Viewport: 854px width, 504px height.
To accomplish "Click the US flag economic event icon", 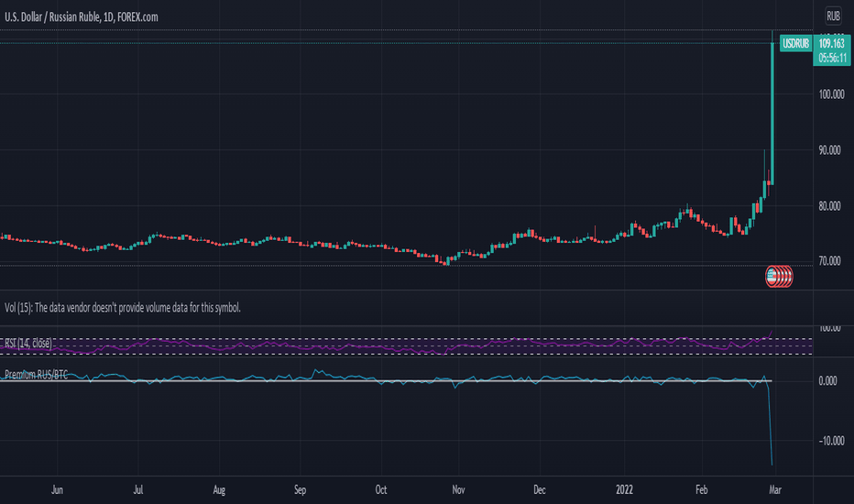I will [772, 277].
